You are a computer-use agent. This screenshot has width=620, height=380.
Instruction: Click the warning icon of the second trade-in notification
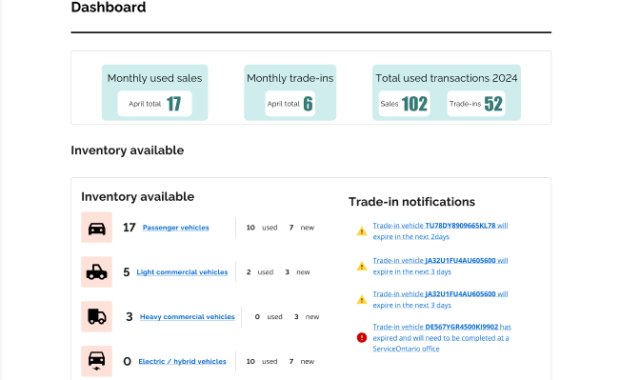point(362,266)
